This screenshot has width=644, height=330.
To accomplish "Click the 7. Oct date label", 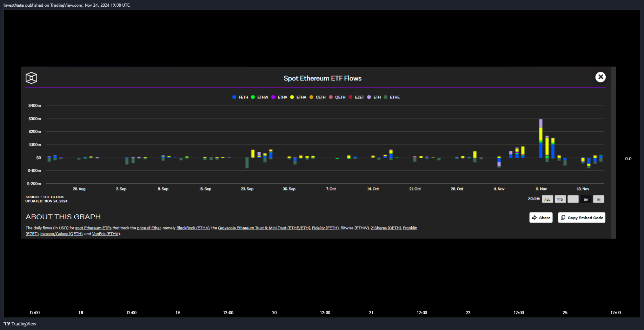I will point(331,189).
